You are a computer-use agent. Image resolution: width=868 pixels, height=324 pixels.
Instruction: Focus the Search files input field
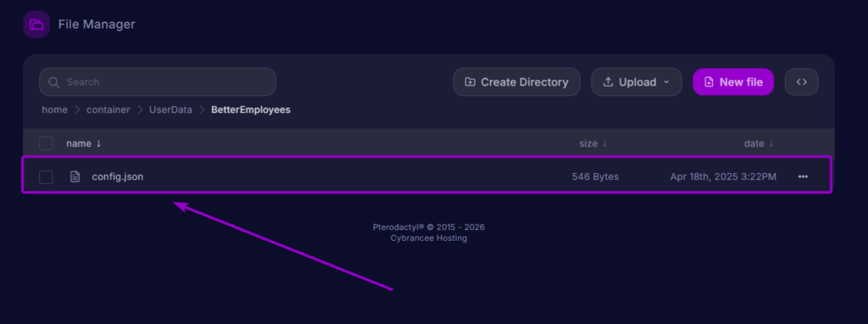(158, 82)
